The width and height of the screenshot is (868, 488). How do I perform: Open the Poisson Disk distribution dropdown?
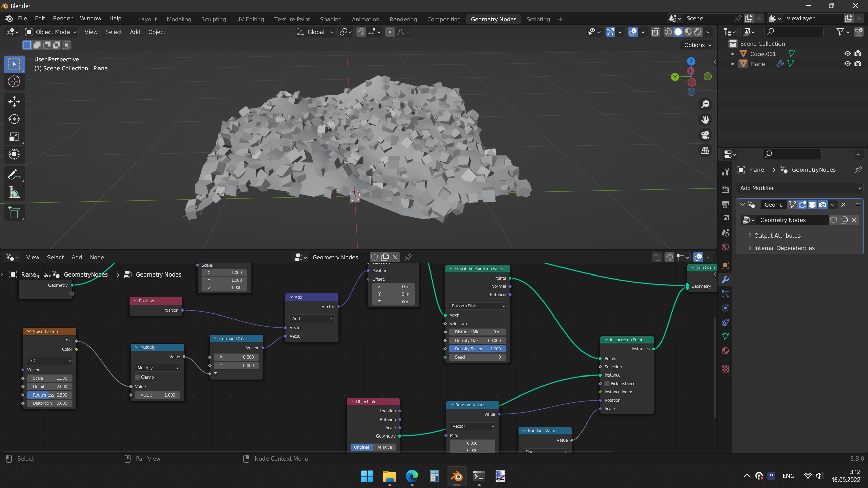pyautogui.click(x=477, y=306)
